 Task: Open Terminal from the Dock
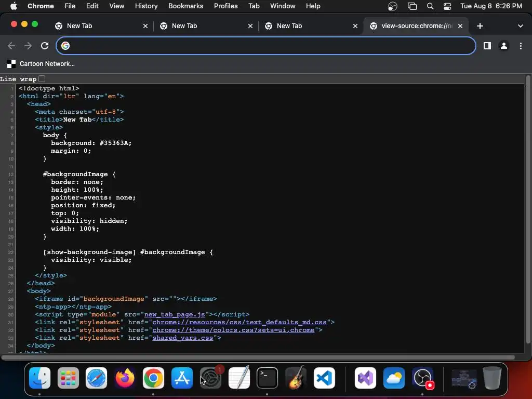(267, 378)
